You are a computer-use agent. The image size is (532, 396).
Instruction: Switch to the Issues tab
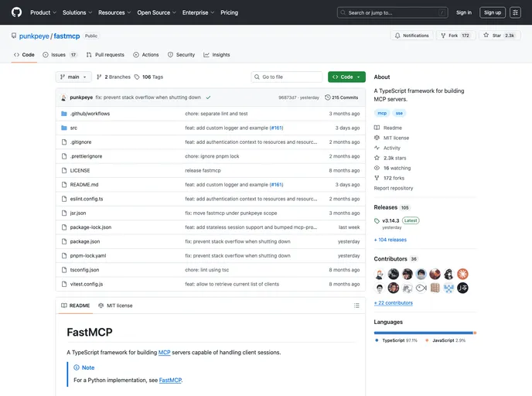click(x=60, y=55)
